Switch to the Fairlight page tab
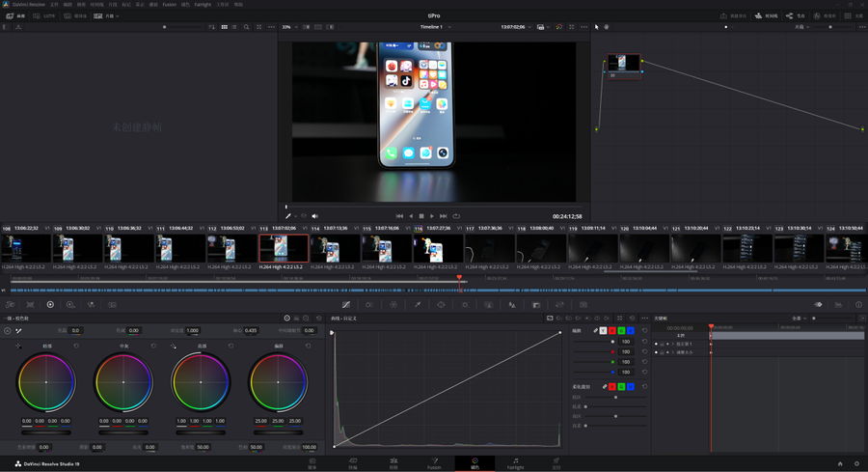 (x=516, y=463)
